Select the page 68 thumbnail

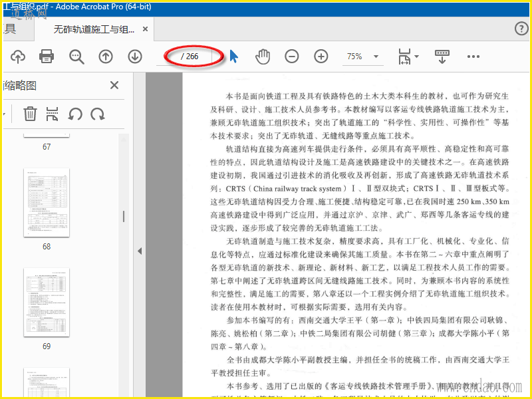point(47,202)
